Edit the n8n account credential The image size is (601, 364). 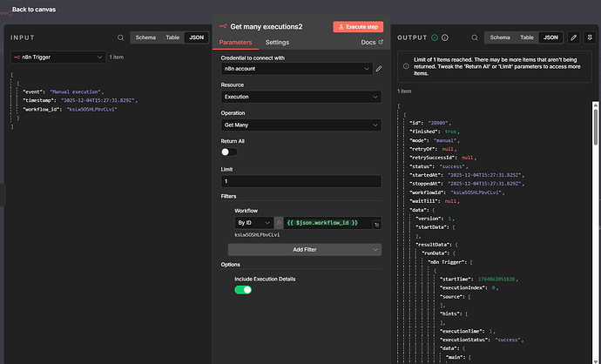coord(378,68)
